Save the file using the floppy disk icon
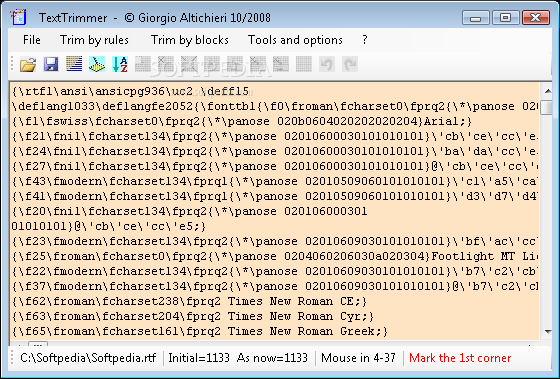 (x=51, y=65)
